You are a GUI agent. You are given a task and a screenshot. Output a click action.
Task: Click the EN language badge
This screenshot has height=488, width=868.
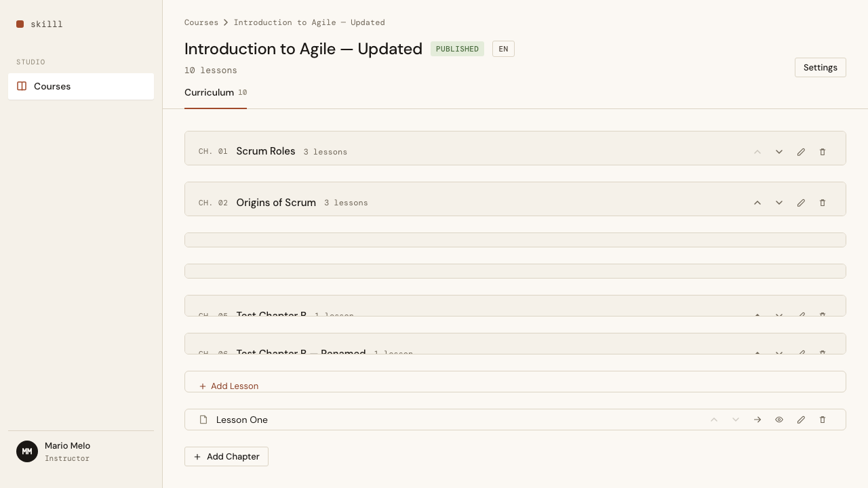tap(503, 49)
